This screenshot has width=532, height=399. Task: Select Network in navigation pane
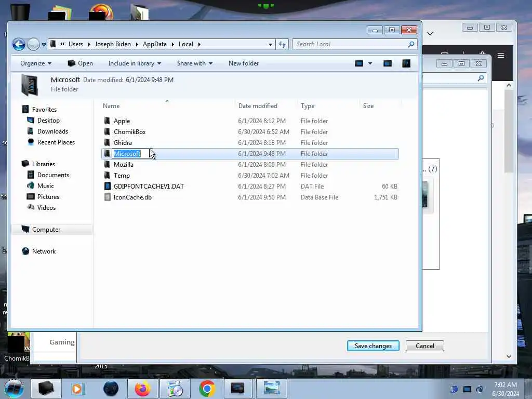(x=44, y=251)
